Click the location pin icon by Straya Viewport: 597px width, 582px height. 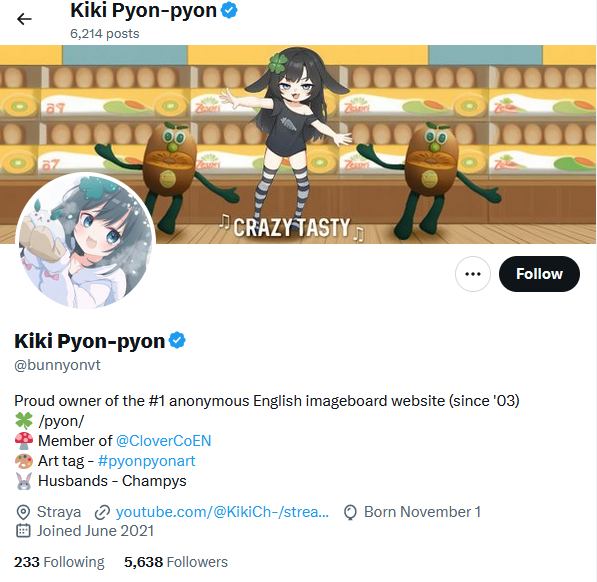[23, 512]
